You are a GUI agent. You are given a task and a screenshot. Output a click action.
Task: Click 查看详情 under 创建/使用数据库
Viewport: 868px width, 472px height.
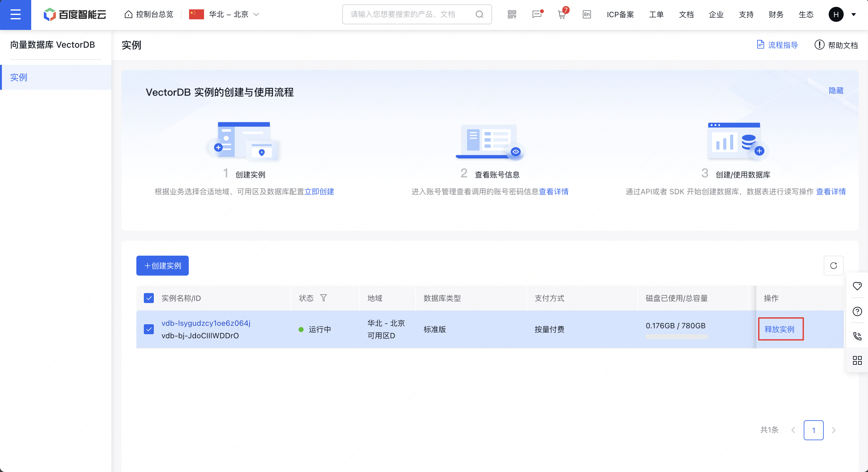point(831,191)
